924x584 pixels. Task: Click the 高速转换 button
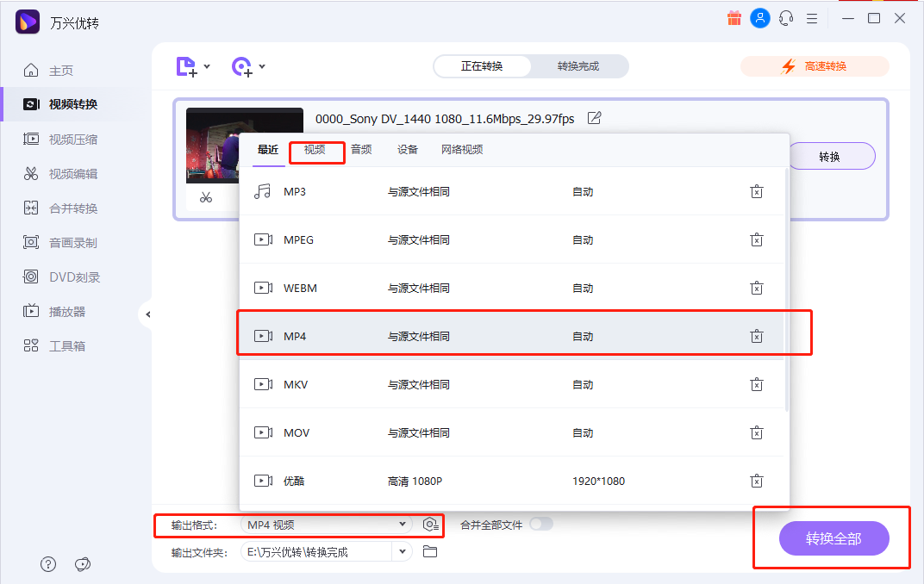click(x=814, y=66)
